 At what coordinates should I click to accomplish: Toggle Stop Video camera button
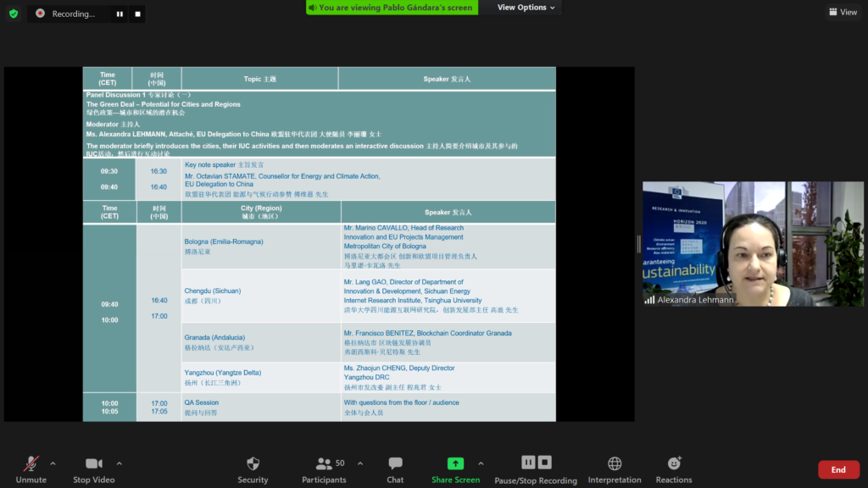click(x=93, y=468)
